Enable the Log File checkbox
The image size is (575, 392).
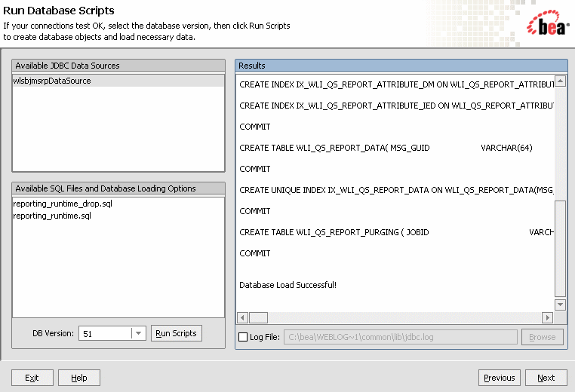pos(243,337)
